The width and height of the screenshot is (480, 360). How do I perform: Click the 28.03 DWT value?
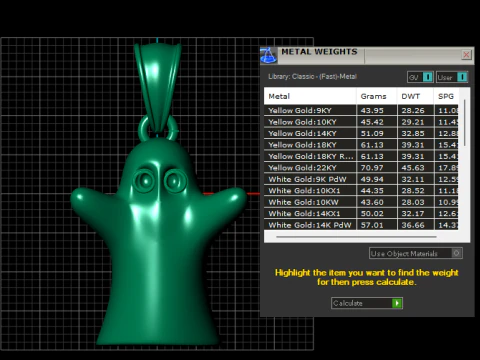tap(413, 202)
